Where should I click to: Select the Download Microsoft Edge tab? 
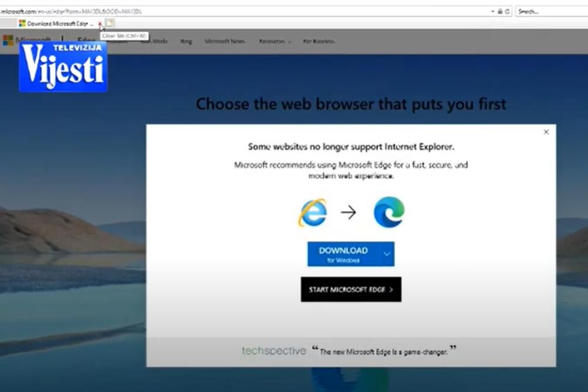click(58, 24)
